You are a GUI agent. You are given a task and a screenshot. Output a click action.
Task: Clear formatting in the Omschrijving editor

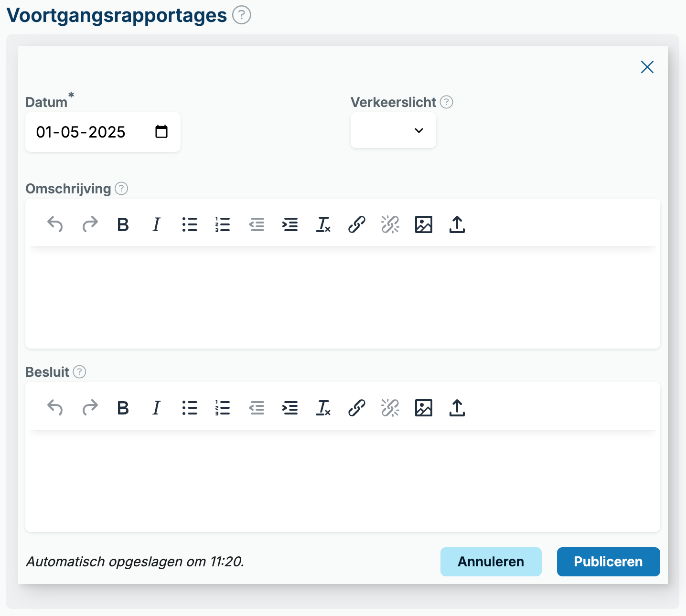coord(323,224)
